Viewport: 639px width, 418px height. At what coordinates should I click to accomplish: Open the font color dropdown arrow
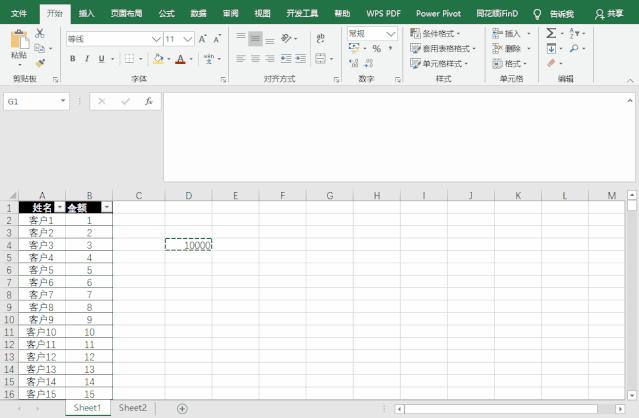pos(191,59)
